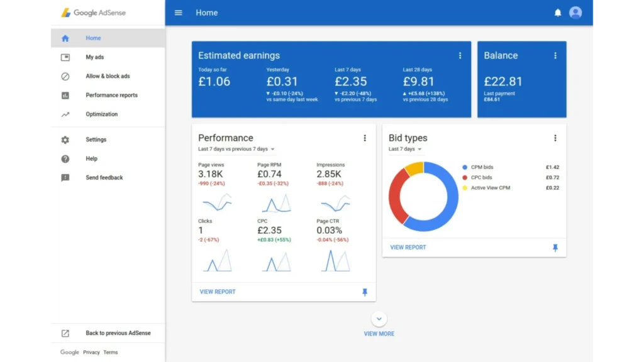The width and height of the screenshot is (644, 362).
Task: Click the Google AdSense logo
Action: coord(93,13)
